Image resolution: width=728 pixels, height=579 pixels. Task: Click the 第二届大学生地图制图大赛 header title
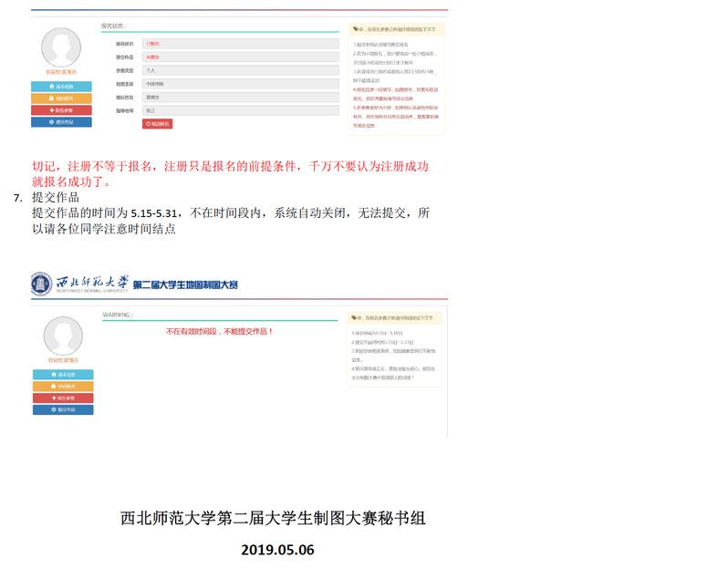(185, 285)
